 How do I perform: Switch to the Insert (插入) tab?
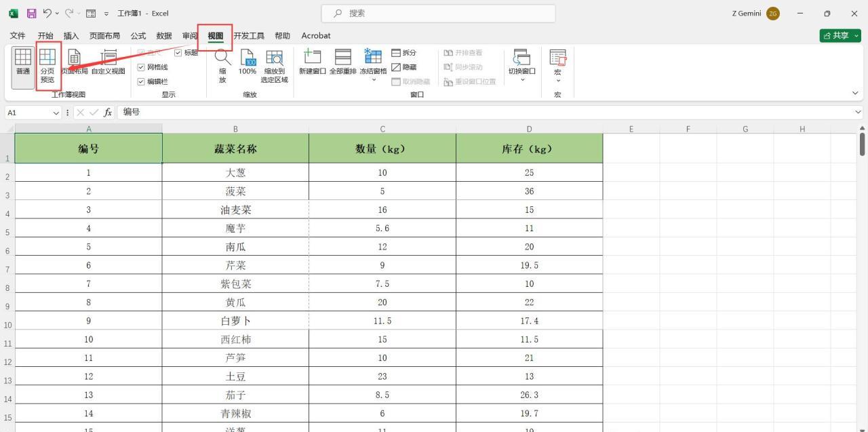click(x=71, y=36)
